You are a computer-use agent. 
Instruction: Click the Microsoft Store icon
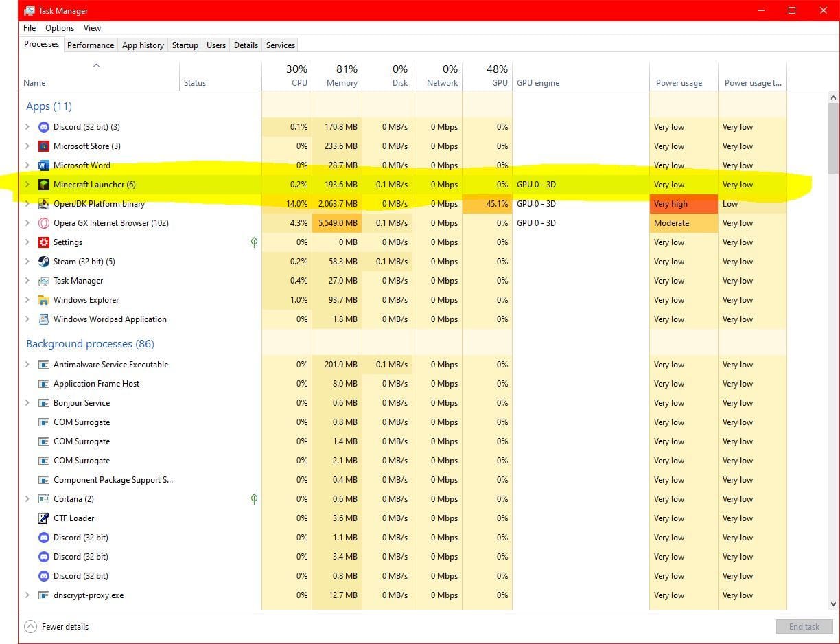pos(43,146)
